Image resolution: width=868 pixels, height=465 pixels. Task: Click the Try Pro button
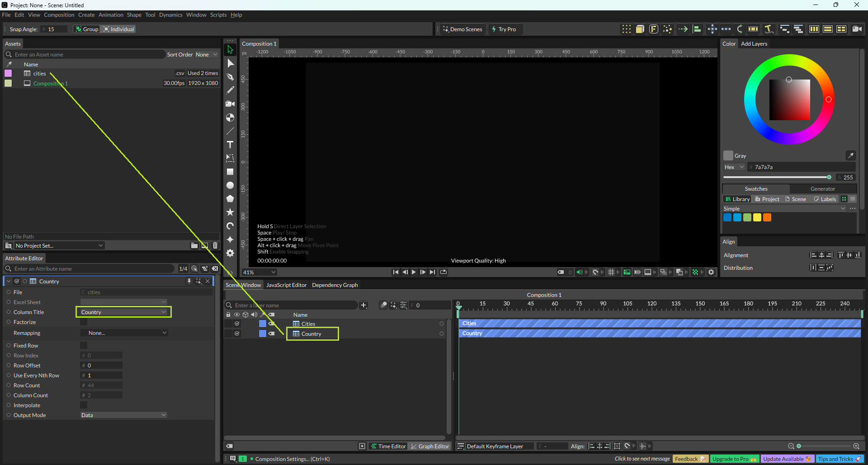tap(504, 29)
